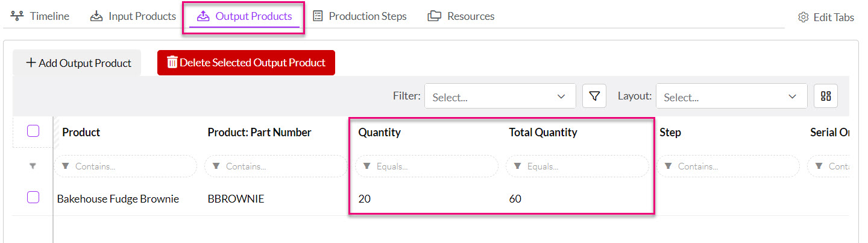The image size is (868, 243).
Task: Click the Part Number filter field
Action: tap(276, 166)
